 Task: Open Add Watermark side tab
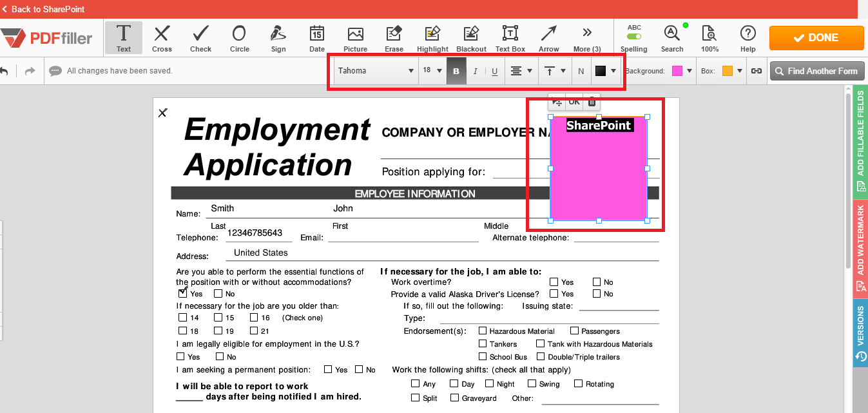[x=860, y=249]
